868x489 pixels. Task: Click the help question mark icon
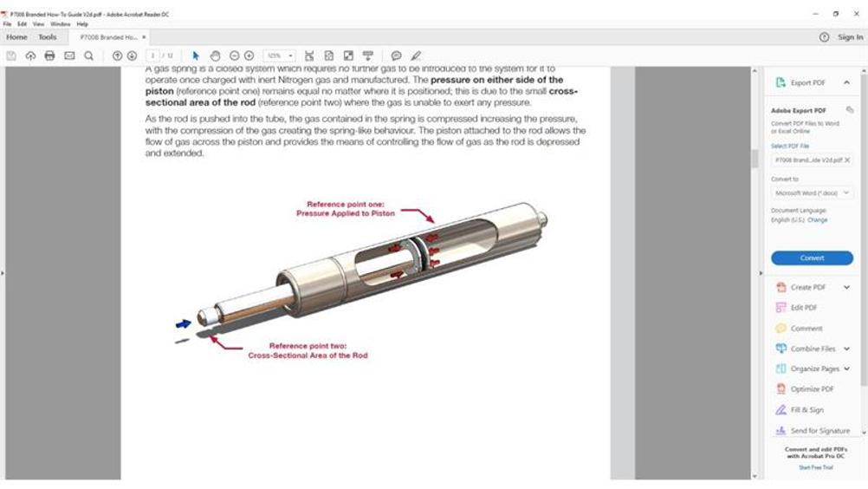(x=825, y=37)
